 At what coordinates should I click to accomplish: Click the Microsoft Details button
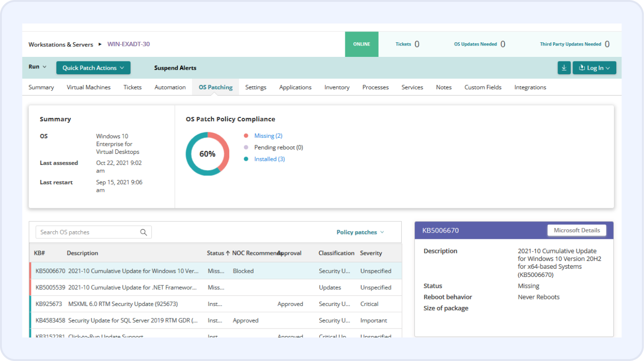tap(577, 230)
